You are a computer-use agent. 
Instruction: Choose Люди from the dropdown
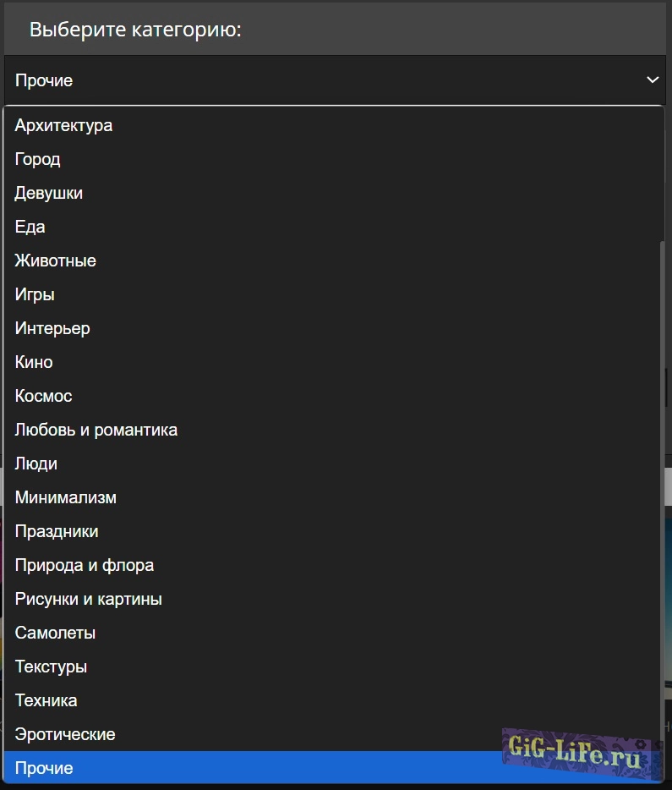[36, 464]
